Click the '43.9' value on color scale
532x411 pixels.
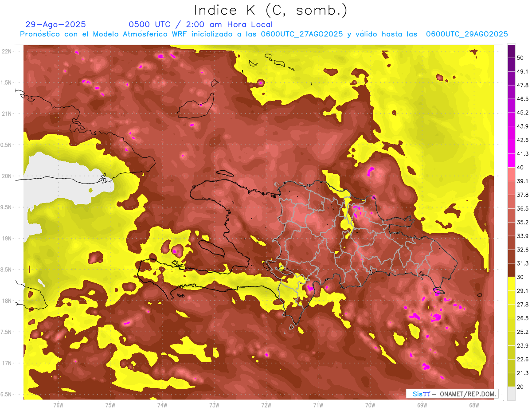click(522, 126)
